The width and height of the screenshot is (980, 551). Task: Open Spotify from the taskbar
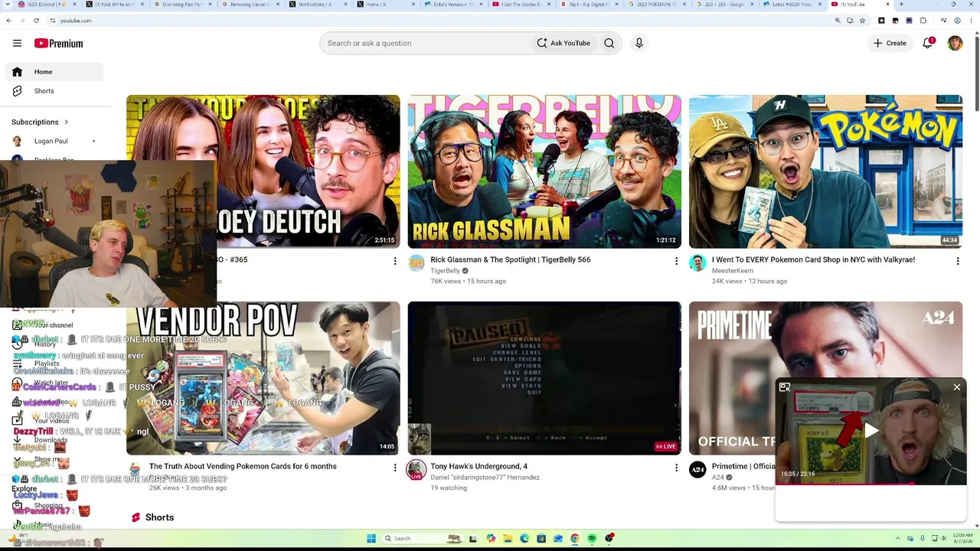pos(593,539)
